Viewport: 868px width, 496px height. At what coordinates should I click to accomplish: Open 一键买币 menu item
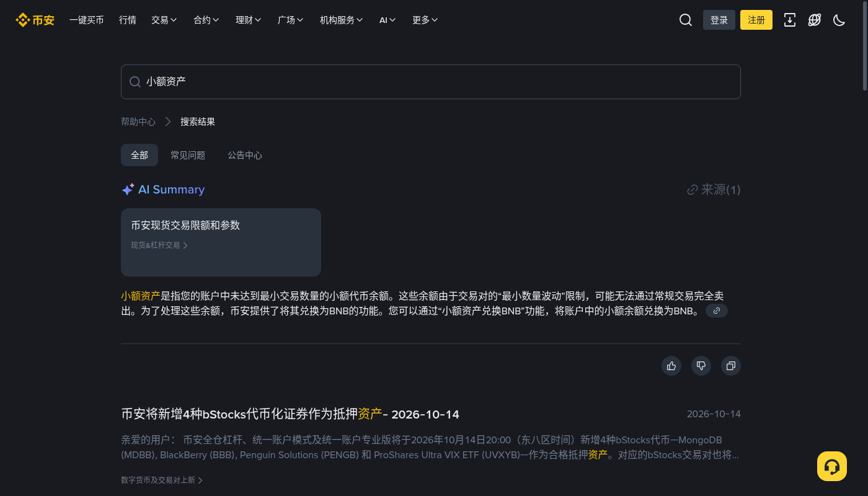point(87,20)
